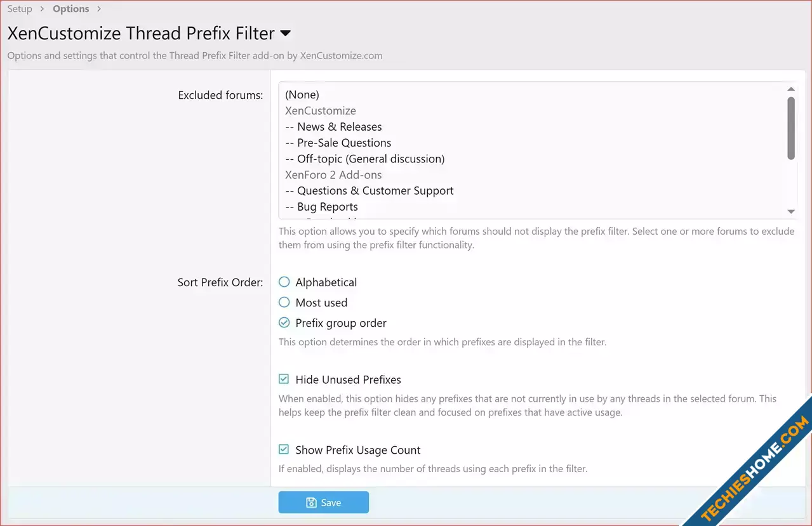Click the forum list scroll up arrow
This screenshot has width=812, height=526.
click(791, 89)
